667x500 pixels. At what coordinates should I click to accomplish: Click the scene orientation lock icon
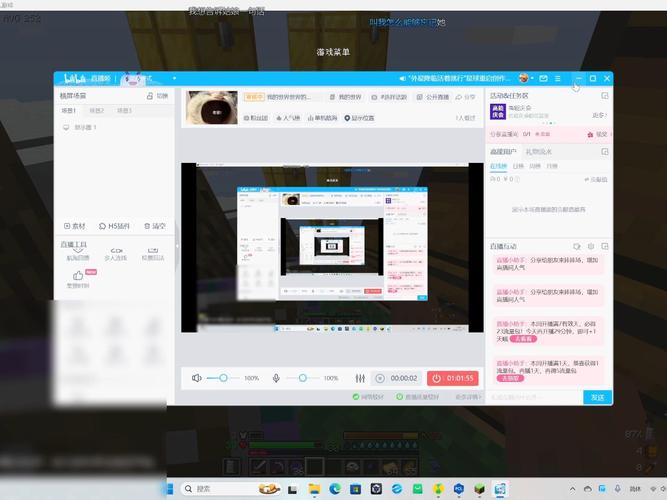150,96
